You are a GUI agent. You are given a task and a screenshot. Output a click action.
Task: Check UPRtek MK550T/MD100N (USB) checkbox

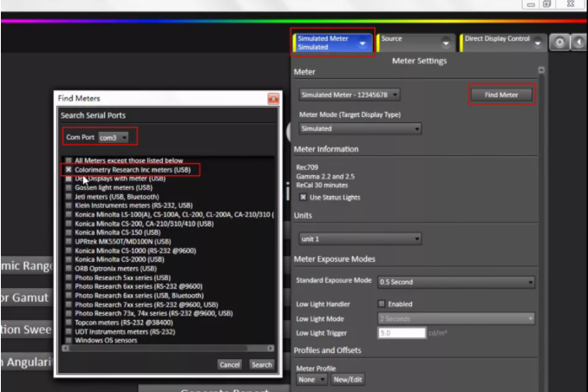(69, 242)
